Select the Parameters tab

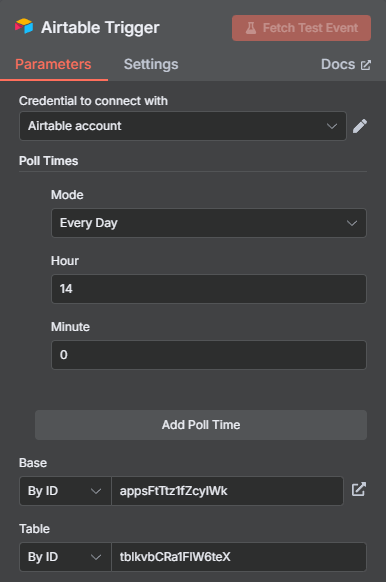tap(53, 64)
